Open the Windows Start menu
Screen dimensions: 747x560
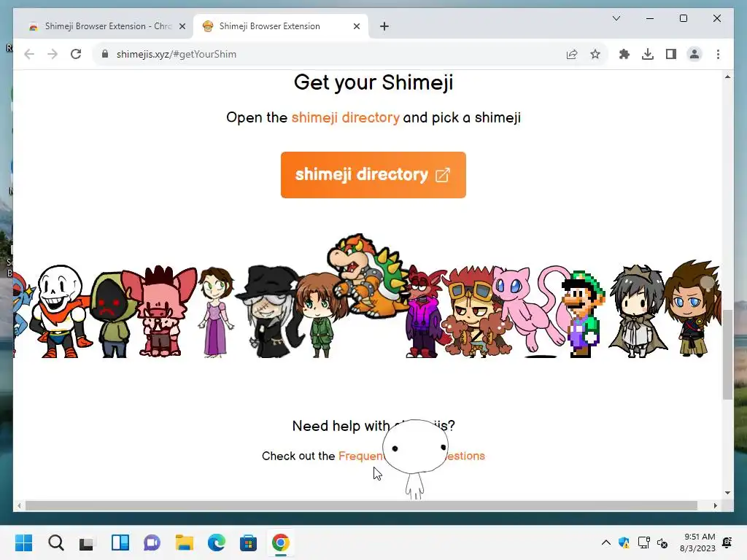click(24, 542)
